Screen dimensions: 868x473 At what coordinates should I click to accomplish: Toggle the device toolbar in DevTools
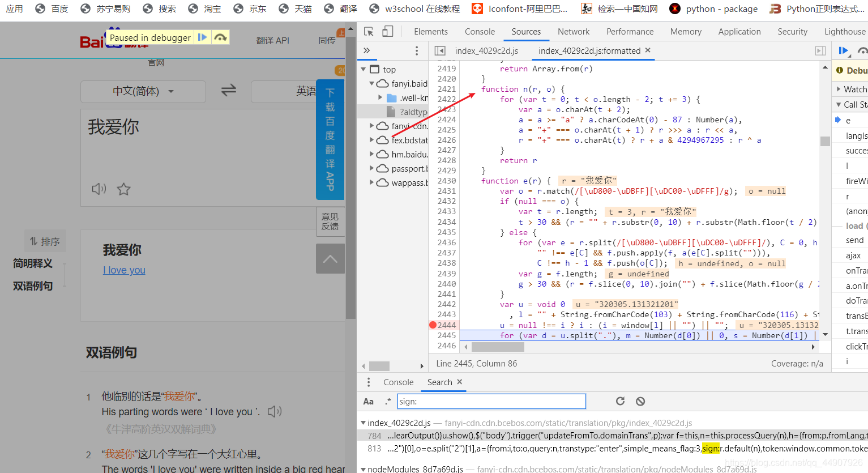(388, 32)
